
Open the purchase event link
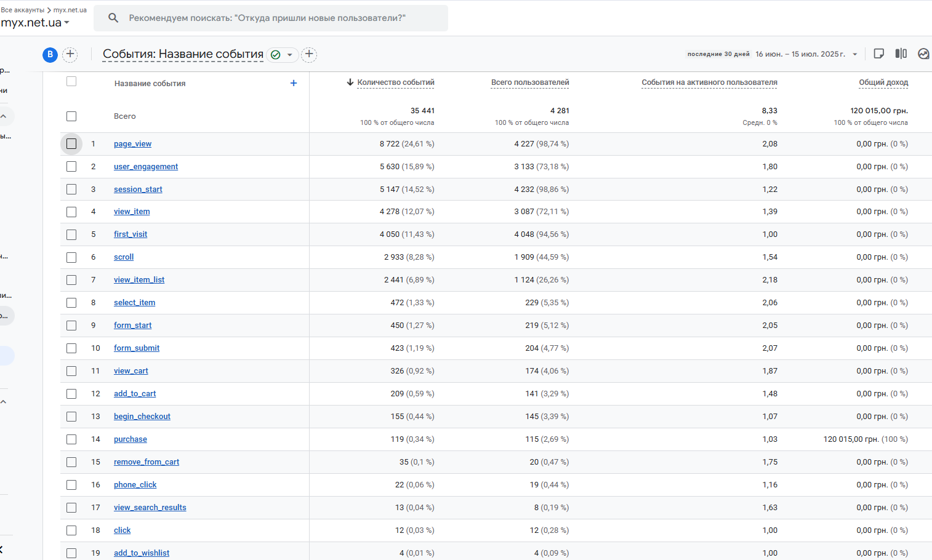(131, 439)
